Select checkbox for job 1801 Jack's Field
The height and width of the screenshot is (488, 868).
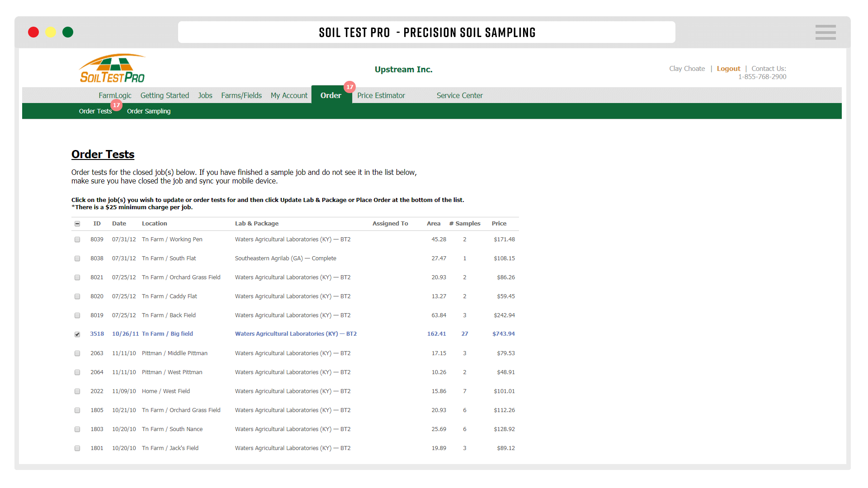click(x=77, y=448)
